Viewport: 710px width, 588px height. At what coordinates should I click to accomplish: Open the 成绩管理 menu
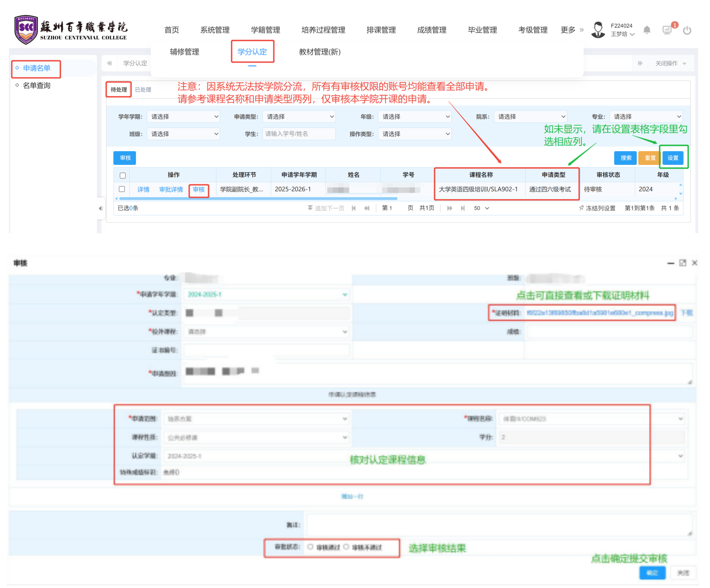(x=432, y=30)
